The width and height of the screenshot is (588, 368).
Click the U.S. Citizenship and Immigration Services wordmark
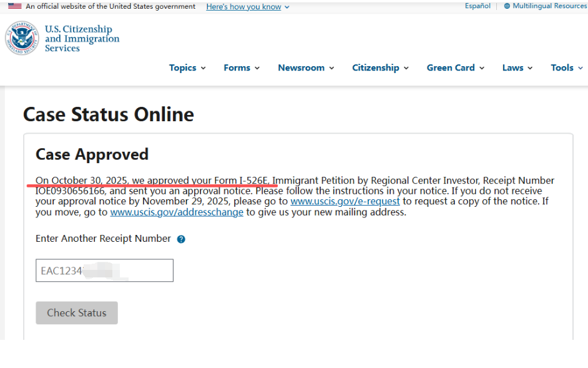point(82,39)
